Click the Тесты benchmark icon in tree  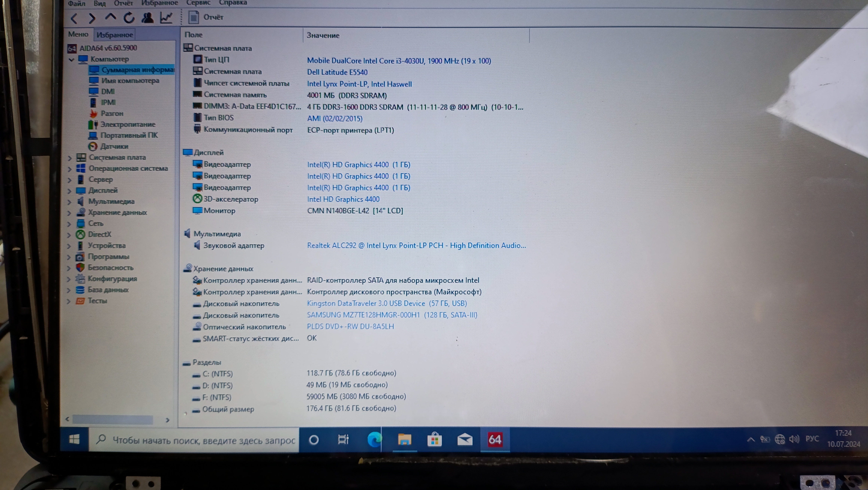80,301
